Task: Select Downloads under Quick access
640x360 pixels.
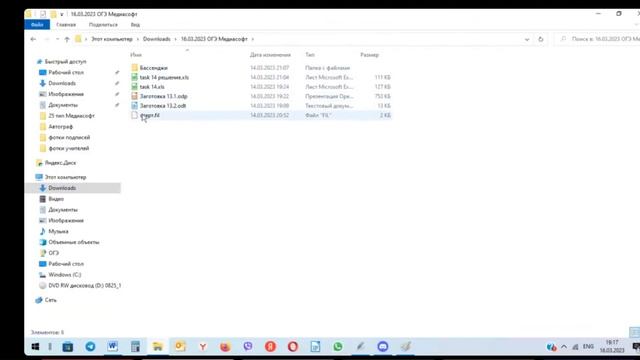Action: [x=62, y=83]
